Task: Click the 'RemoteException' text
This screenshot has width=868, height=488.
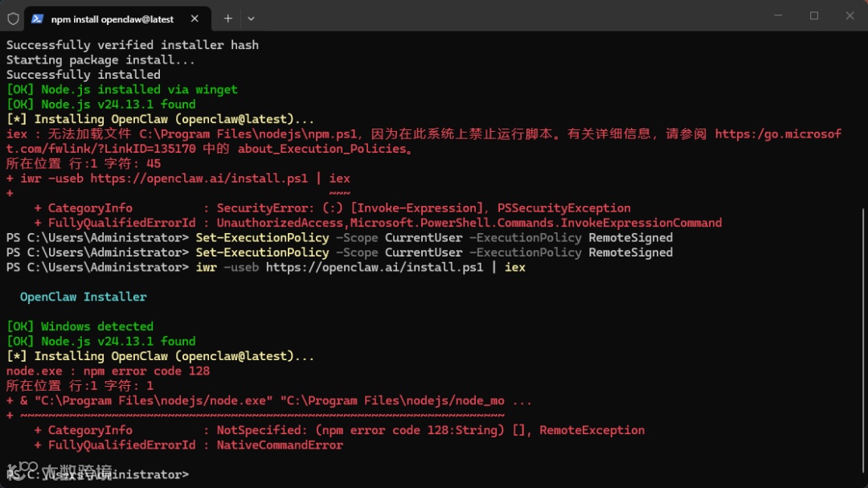Action: [592, 430]
